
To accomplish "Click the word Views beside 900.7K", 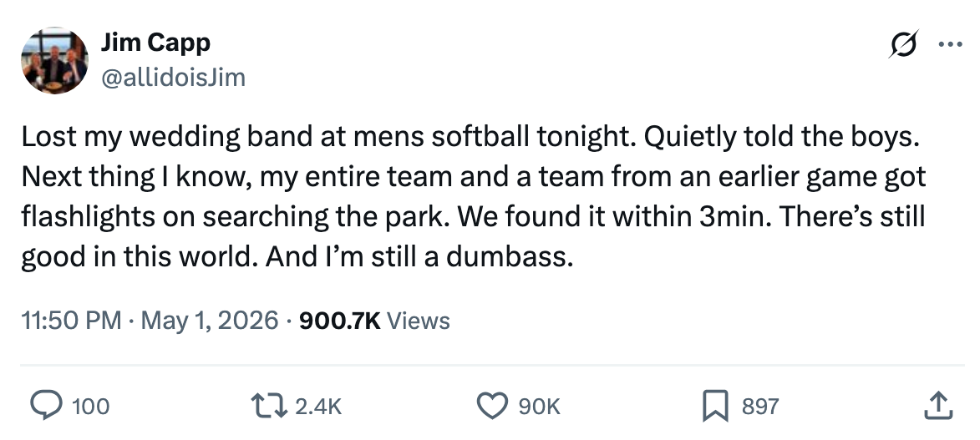I will tap(418, 320).
